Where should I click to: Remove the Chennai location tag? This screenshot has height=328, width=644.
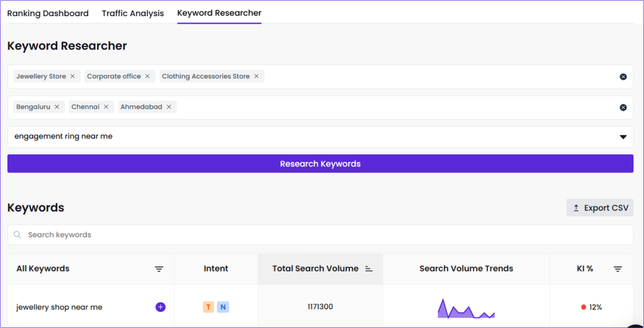click(106, 107)
